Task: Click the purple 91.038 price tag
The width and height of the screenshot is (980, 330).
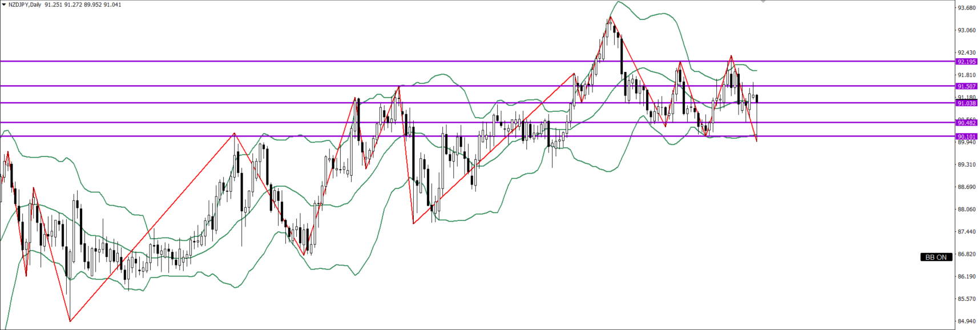Action: pos(966,103)
